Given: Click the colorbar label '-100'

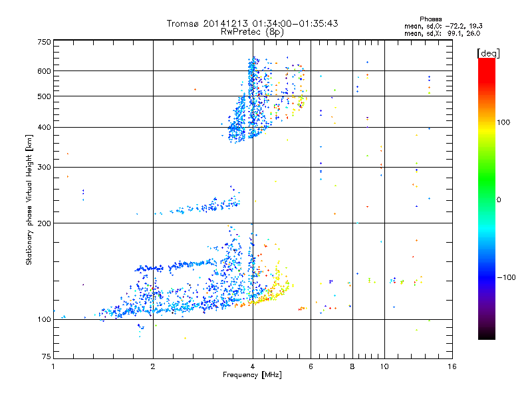Looking at the screenshot, I should pos(506,277).
